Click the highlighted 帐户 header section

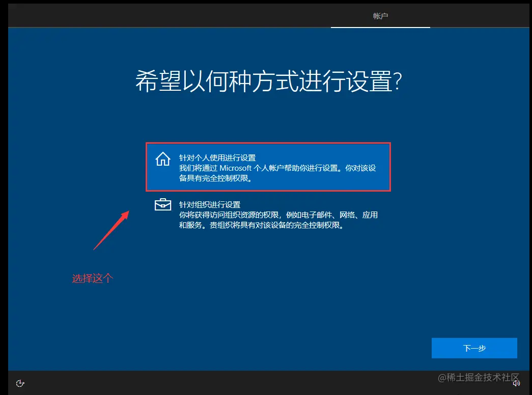380,15
